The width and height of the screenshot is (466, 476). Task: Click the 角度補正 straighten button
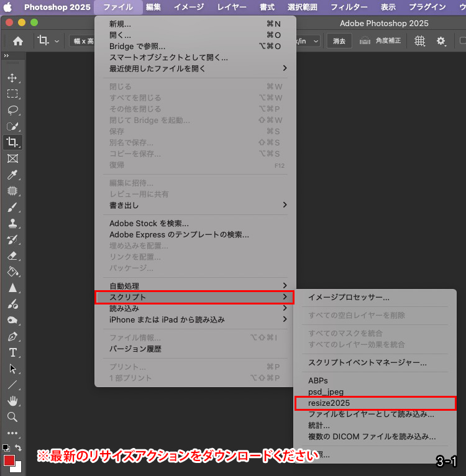point(380,41)
